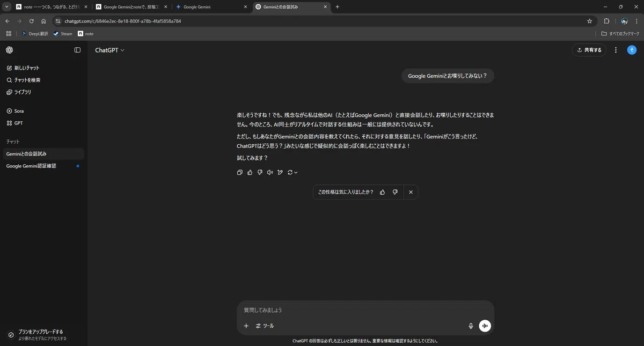Open the tools (ツール) menu
This screenshot has width=644, height=346.
click(x=265, y=326)
